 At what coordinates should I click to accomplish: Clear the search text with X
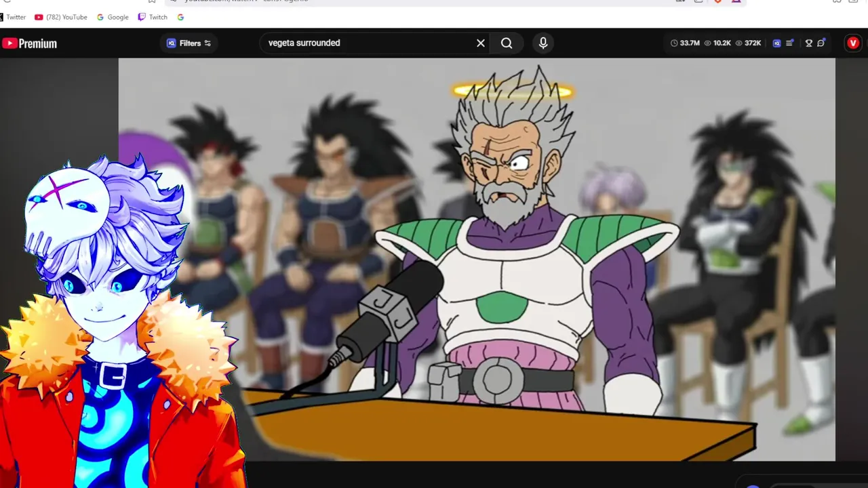(x=481, y=43)
